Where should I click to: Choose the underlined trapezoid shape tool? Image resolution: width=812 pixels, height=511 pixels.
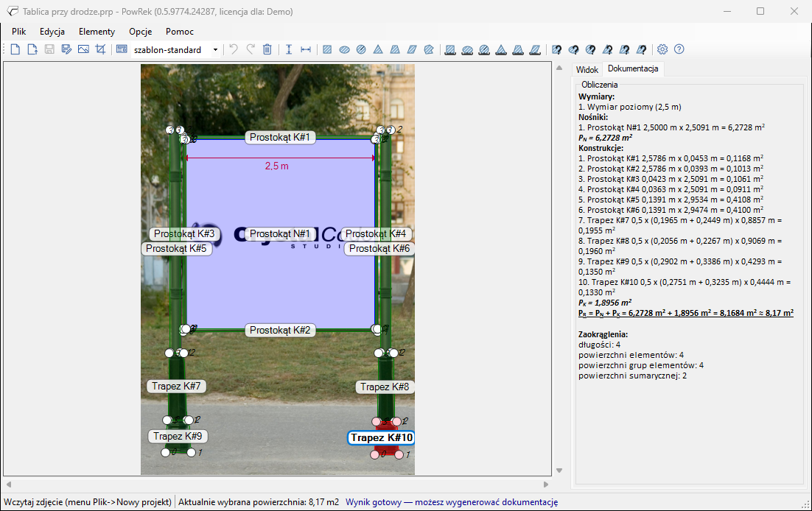pos(519,50)
